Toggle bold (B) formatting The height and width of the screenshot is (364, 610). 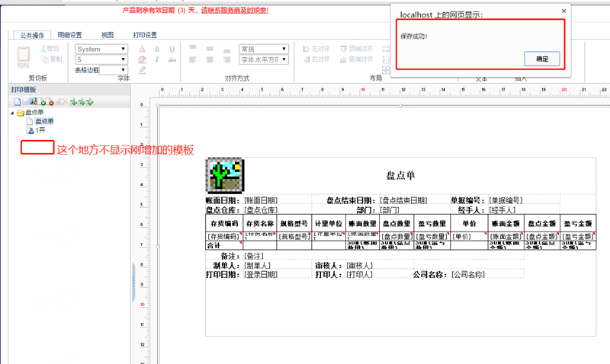[x=157, y=49]
